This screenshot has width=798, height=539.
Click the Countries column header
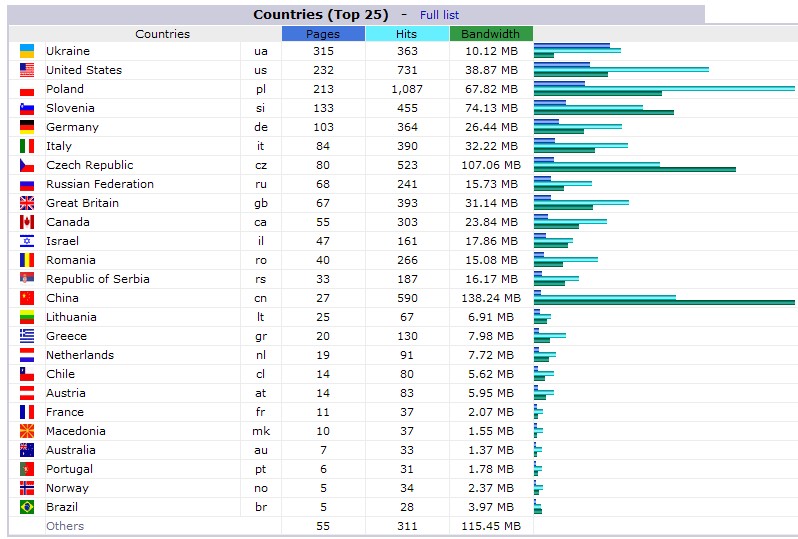162,34
